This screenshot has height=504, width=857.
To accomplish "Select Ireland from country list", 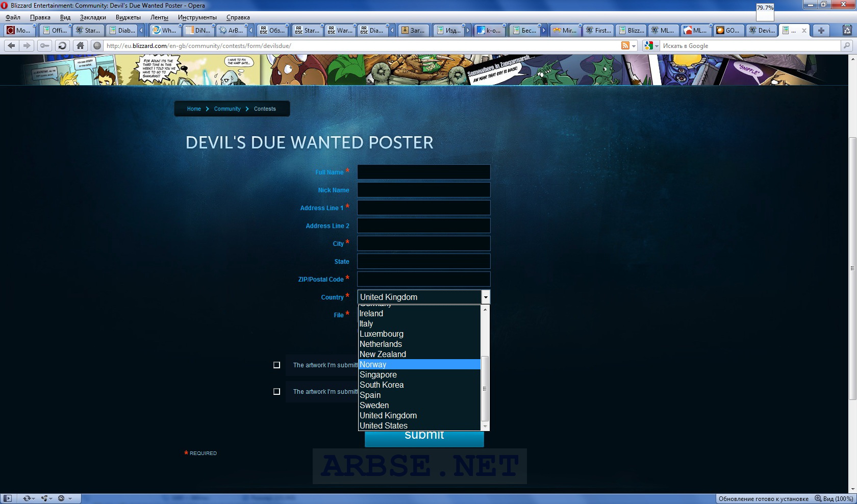I will pos(419,313).
